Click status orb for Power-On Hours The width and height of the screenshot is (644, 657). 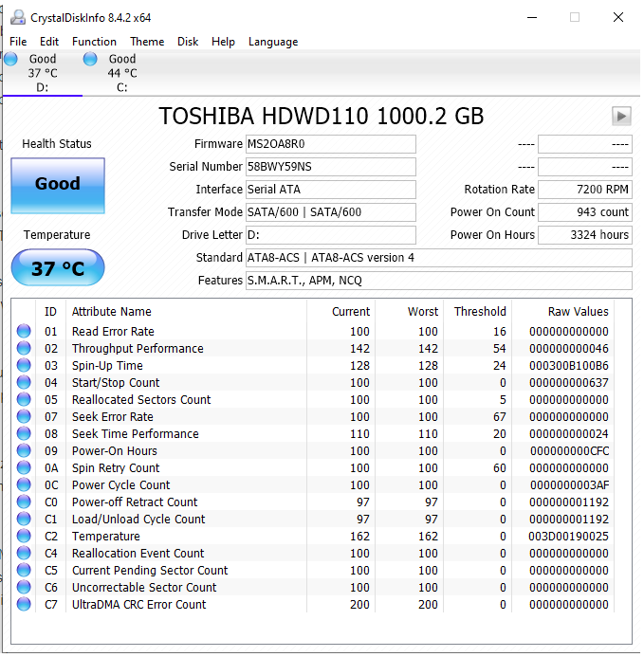tap(24, 450)
